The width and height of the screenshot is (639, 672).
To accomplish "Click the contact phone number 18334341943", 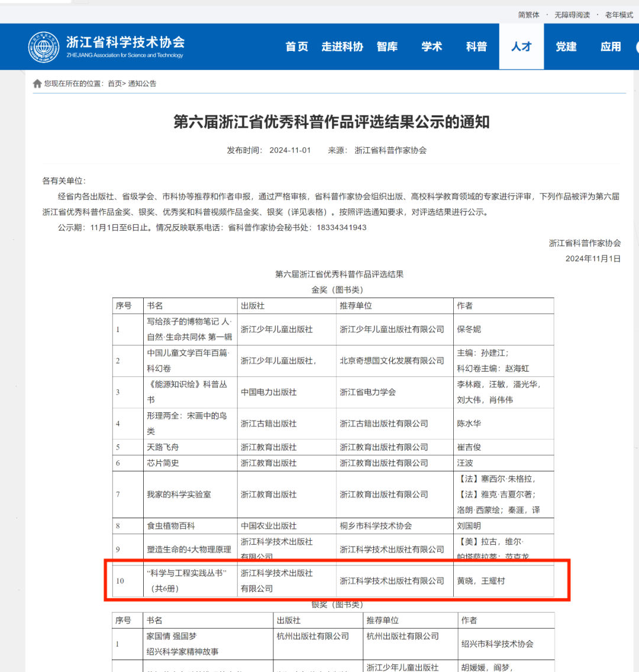I will point(341,228).
